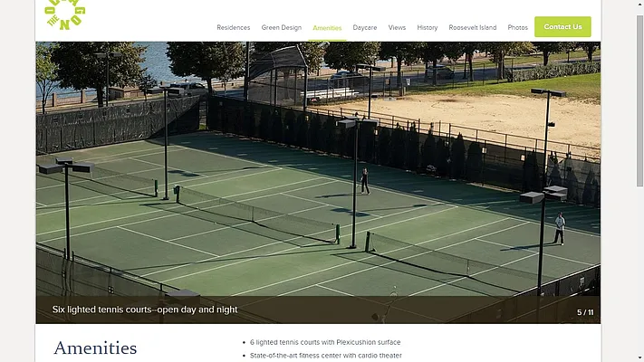Open the Roosevelt Island page
Image resolution: width=644 pixels, height=362 pixels.
click(x=472, y=27)
